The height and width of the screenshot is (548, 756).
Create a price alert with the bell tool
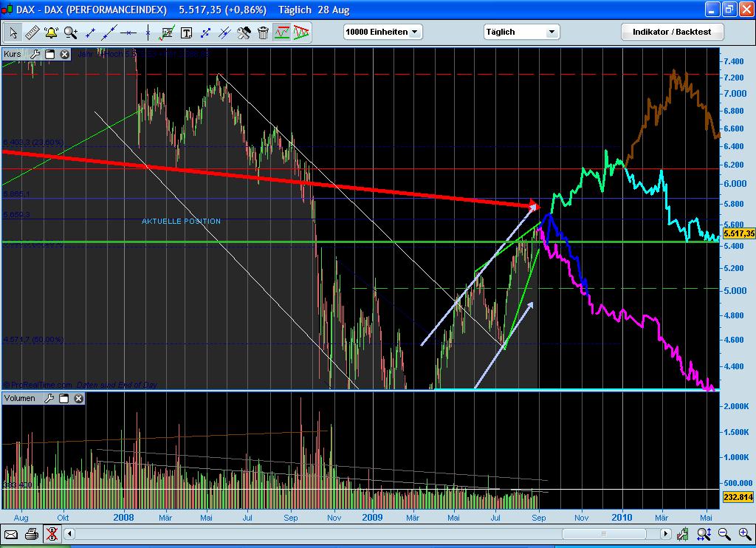(x=49, y=32)
